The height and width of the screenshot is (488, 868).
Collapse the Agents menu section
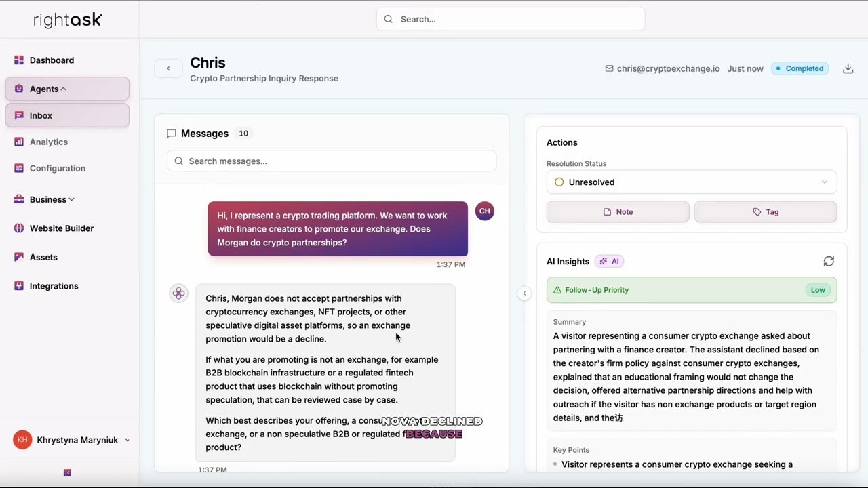pyautogui.click(x=67, y=89)
